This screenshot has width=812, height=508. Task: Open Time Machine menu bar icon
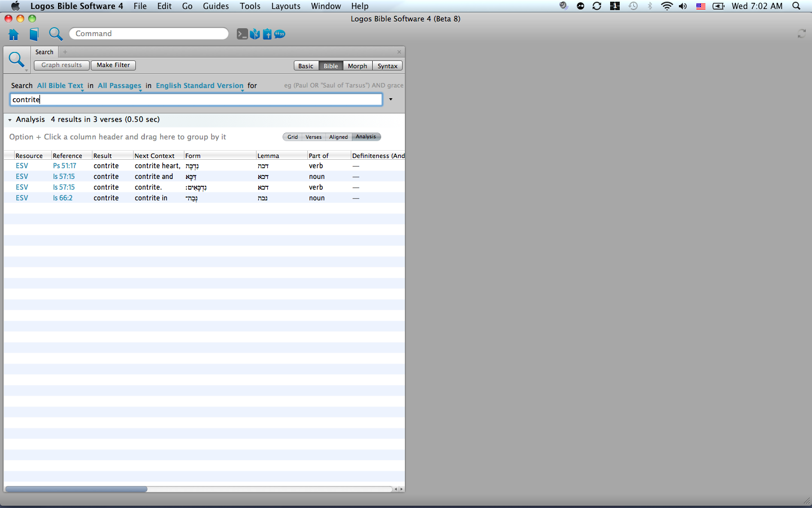633,6
